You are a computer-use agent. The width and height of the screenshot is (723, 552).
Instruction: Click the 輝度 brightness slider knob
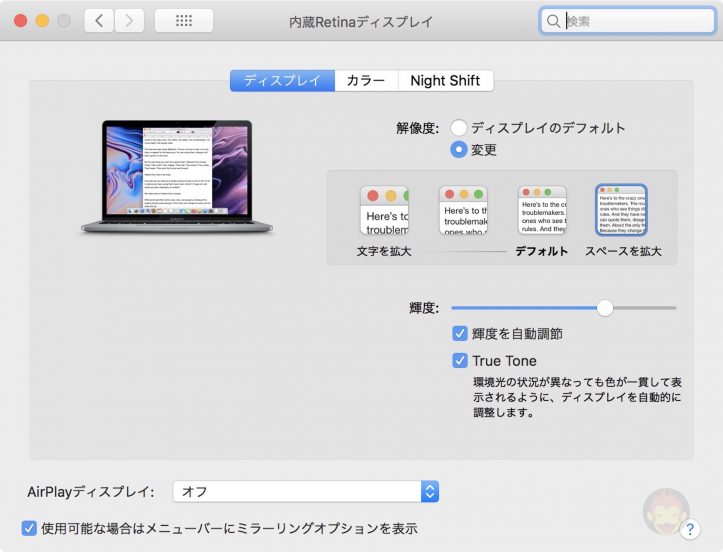point(605,308)
